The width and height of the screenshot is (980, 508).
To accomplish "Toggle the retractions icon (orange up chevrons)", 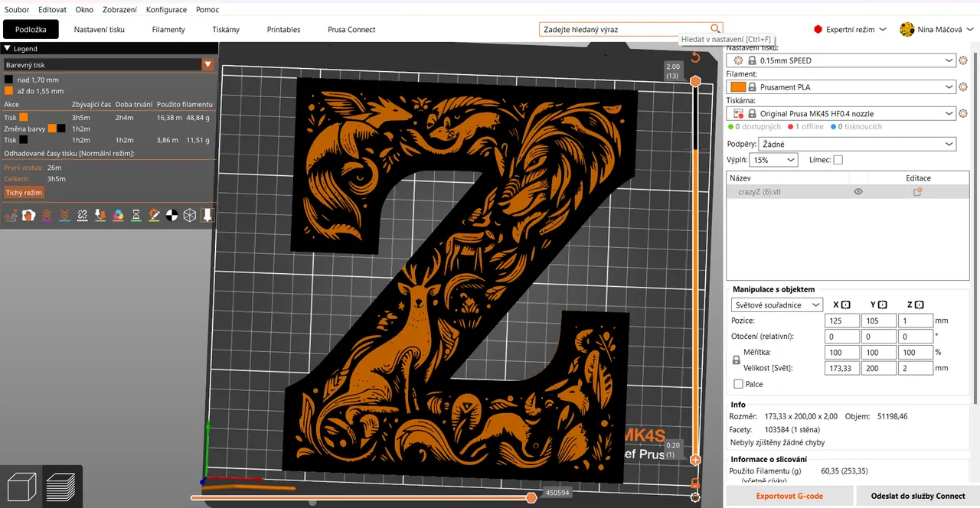I will 46,215.
